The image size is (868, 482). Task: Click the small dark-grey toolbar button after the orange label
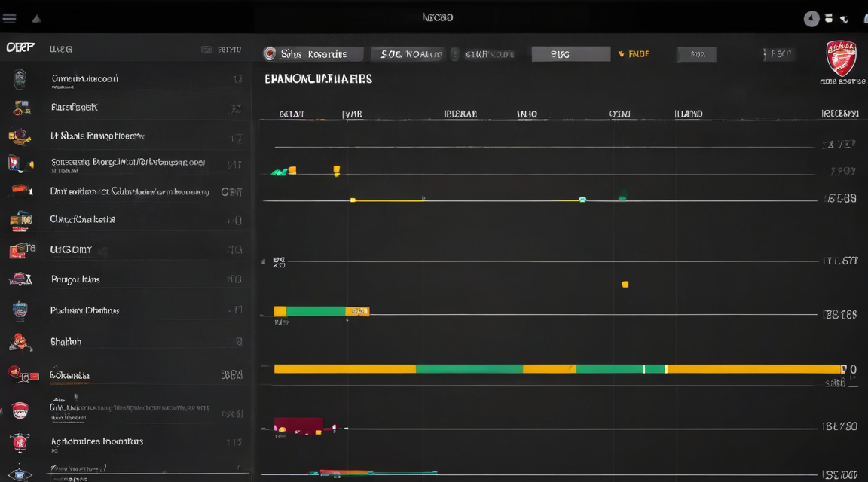pos(696,54)
